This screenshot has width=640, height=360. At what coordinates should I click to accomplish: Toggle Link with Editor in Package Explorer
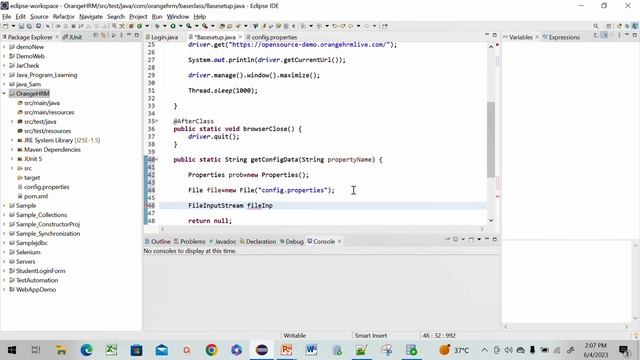pyautogui.click(x=103, y=36)
